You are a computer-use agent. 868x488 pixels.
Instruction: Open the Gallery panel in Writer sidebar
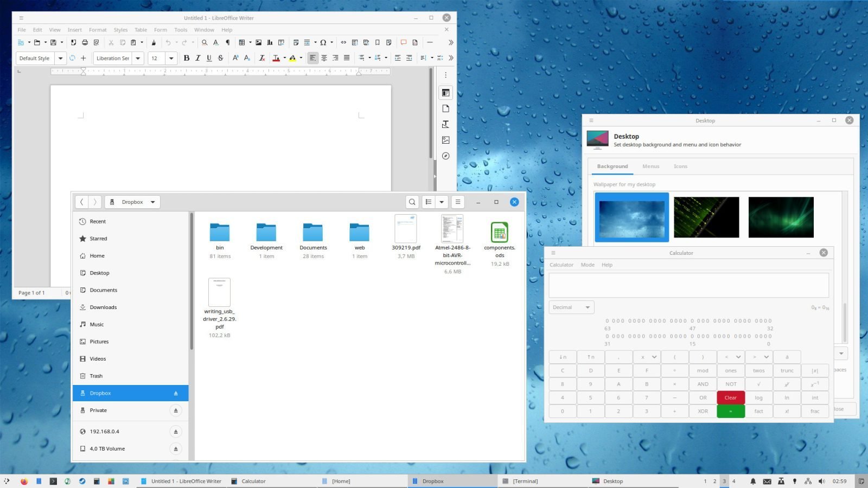coord(445,140)
